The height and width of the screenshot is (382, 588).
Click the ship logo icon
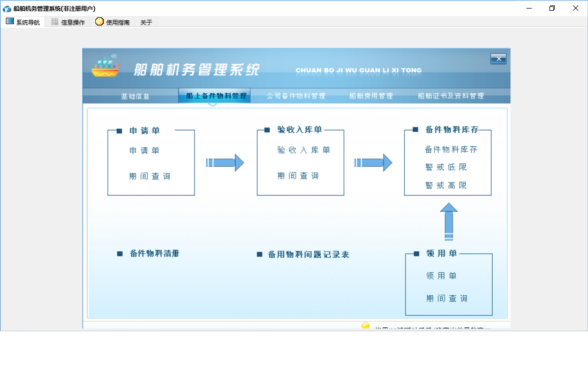[105, 66]
